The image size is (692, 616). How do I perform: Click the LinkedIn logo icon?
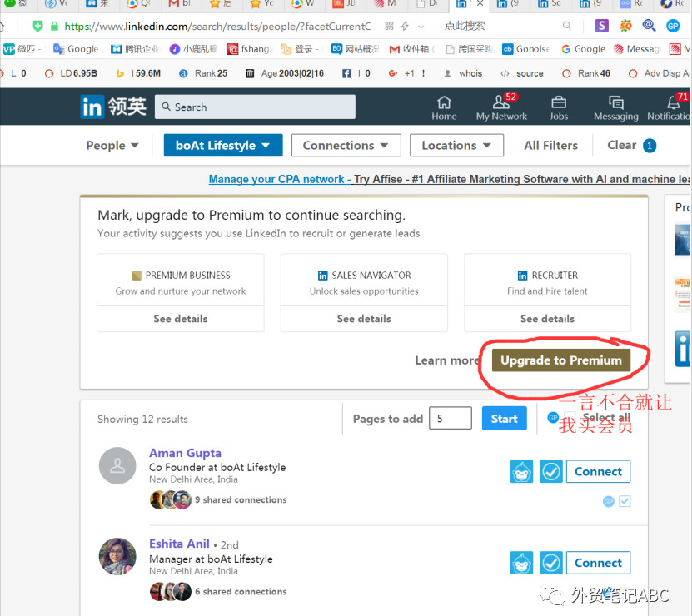[x=92, y=107]
